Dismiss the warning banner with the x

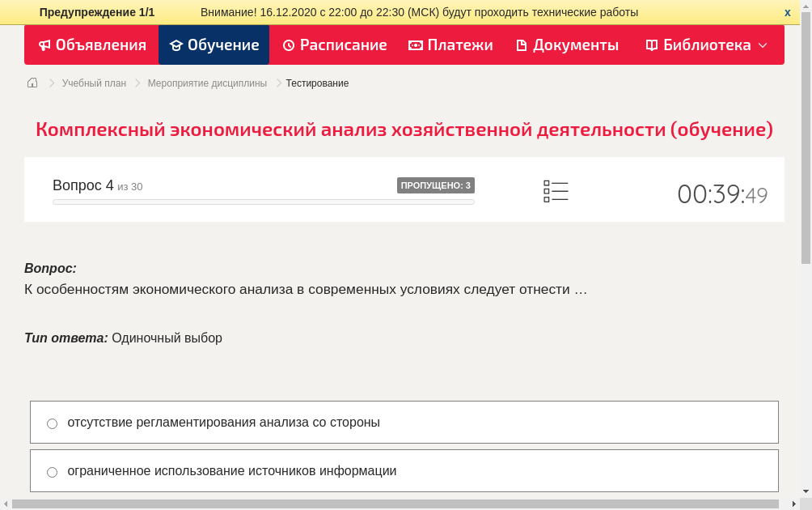787,12
